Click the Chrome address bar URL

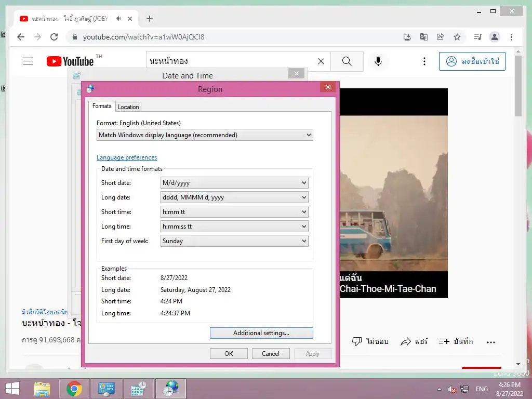143,37
